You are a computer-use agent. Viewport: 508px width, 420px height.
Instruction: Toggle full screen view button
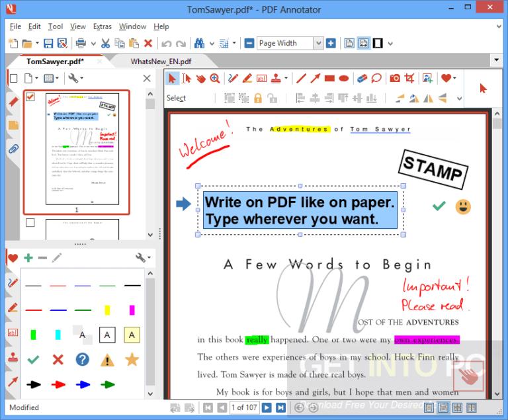378,43
